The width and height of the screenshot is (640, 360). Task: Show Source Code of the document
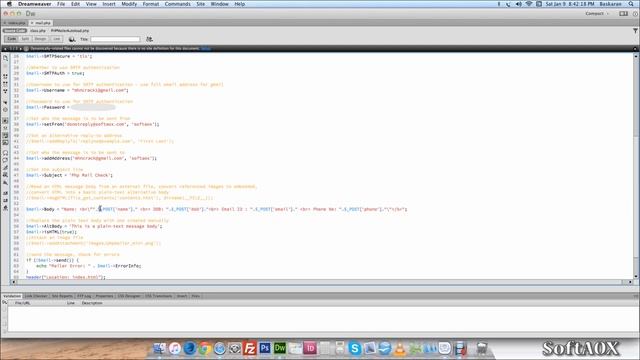pos(15,31)
